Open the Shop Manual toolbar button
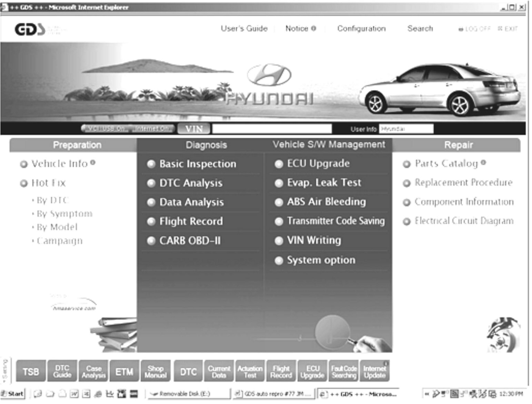 click(155, 371)
